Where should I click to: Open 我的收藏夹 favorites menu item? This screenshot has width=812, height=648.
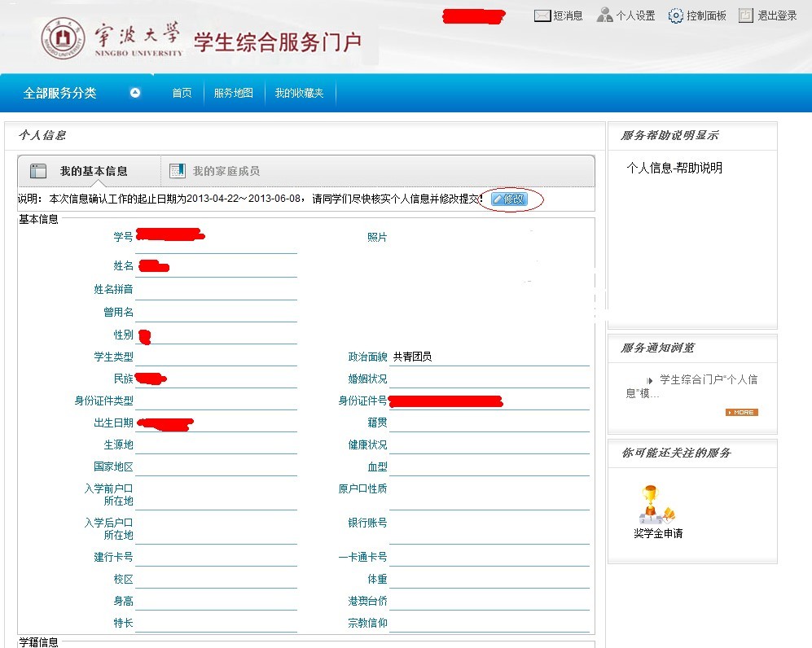pos(299,93)
